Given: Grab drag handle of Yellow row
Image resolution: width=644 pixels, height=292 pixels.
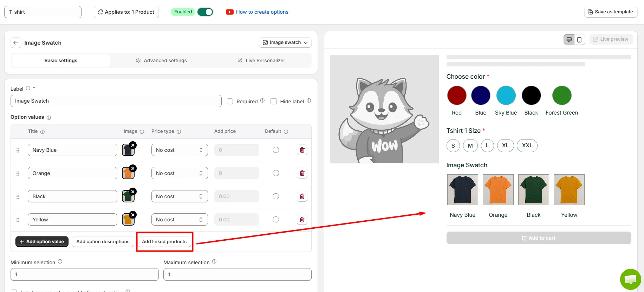Looking at the screenshot, I should [x=18, y=220].
